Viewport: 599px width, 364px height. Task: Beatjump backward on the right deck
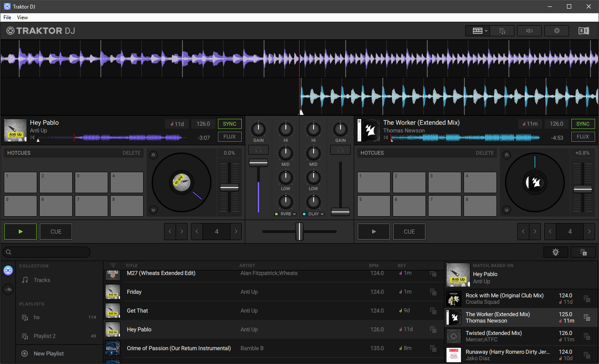(523, 232)
